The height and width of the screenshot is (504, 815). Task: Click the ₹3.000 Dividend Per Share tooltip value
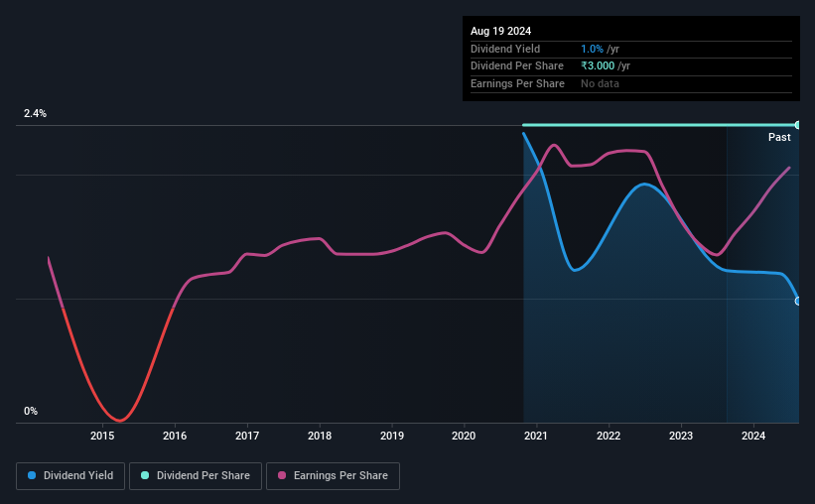pos(598,66)
